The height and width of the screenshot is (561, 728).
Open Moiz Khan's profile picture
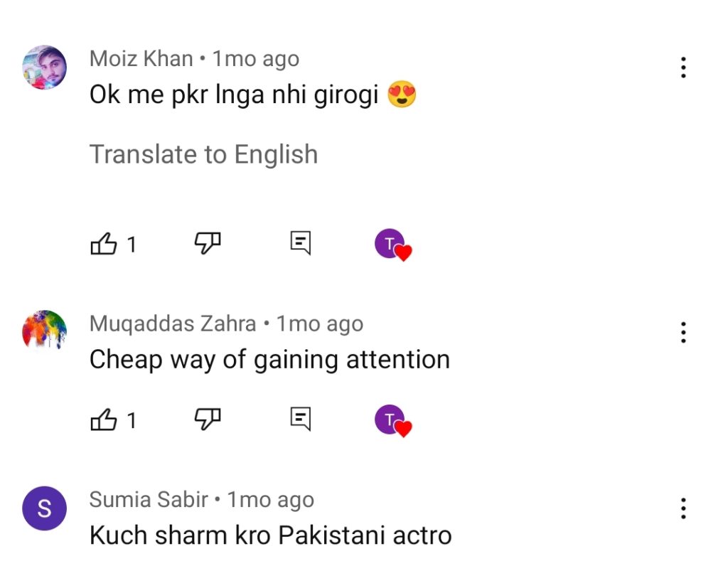click(45, 68)
